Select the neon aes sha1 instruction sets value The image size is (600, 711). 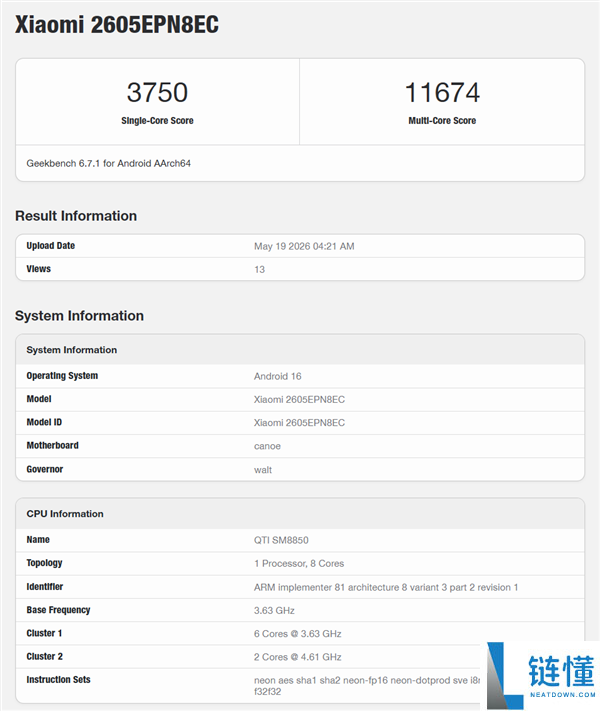tap(367, 686)
